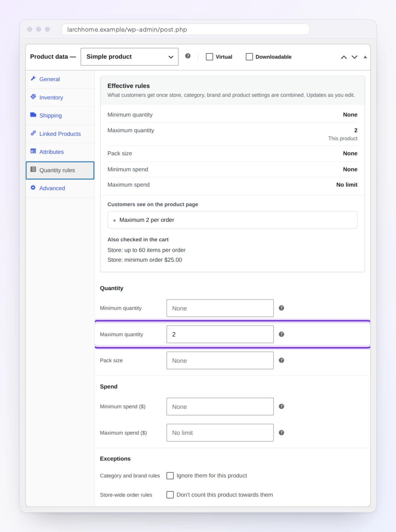Click 'Store: up to 60 items per order'
The height and width of the screenshot is (532, 396).
coord(146,250)
